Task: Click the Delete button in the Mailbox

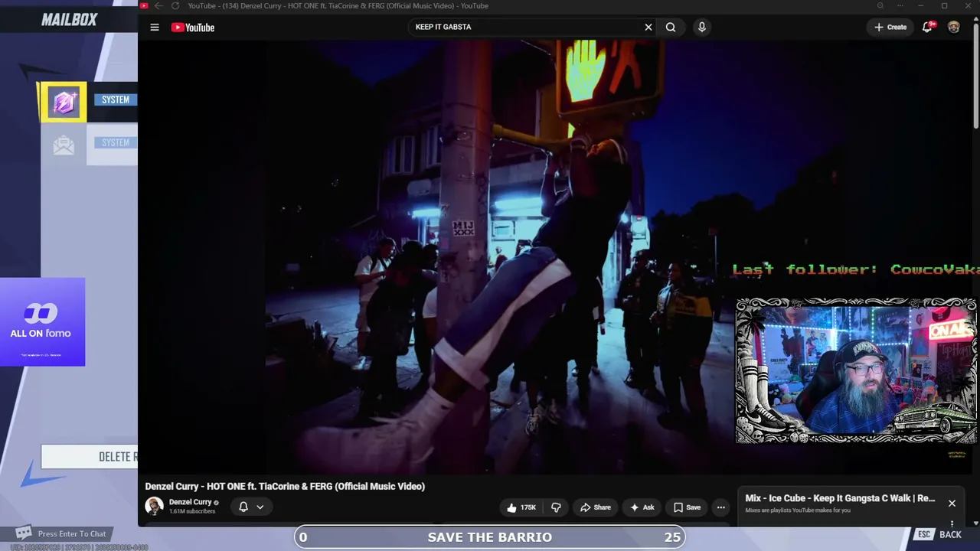Action: 90,457
